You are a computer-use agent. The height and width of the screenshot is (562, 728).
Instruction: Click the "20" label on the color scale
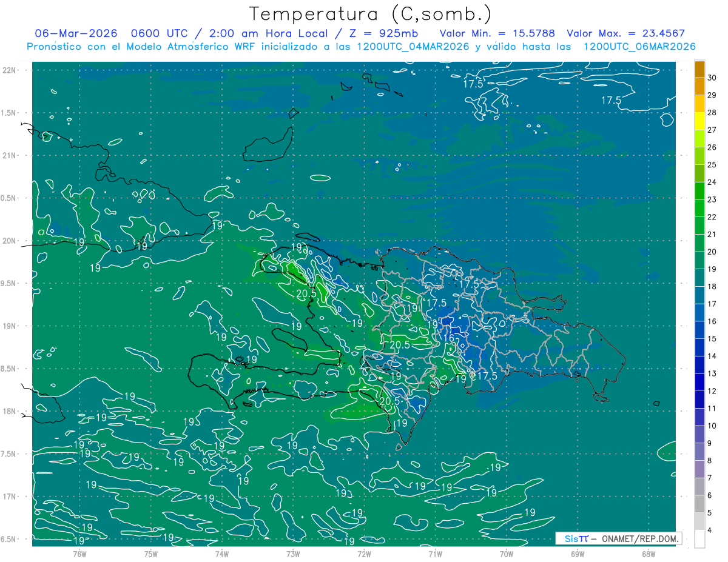712,252
